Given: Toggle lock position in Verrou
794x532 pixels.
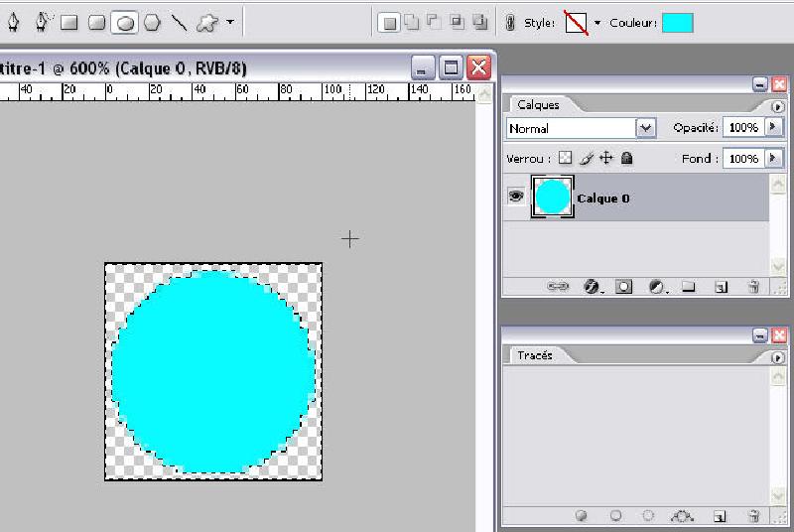Looking at the screenshot, I should (x=606, y=159).
